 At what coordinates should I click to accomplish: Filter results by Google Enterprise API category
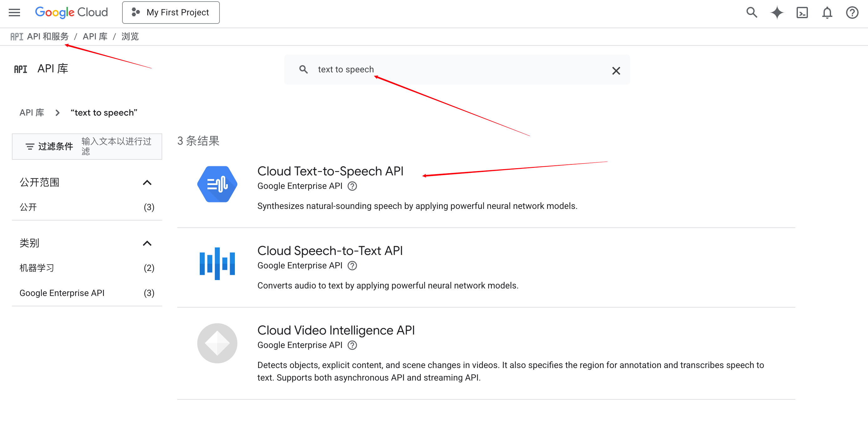point(62,293)
